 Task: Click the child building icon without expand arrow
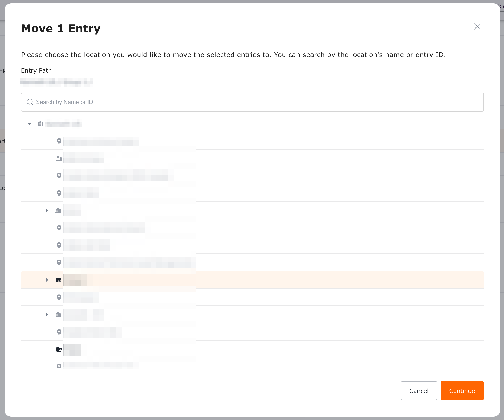click(x=59, y=158)
